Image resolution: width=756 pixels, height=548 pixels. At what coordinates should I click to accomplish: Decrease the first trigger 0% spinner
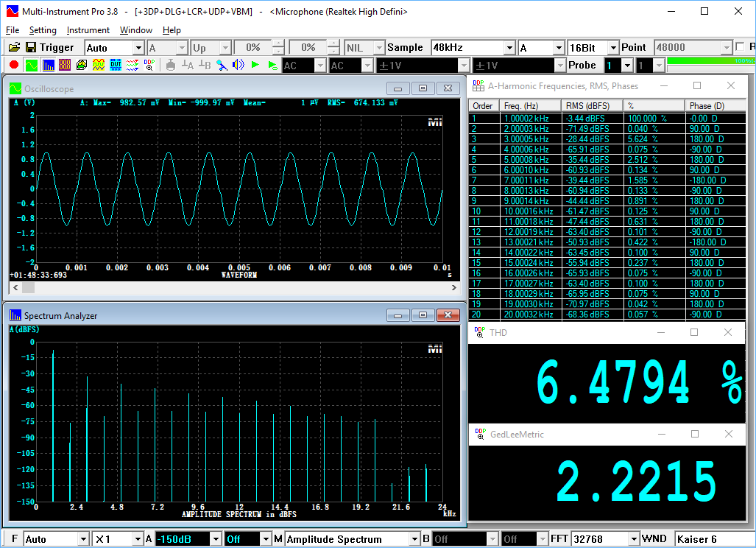coord(278,51)
